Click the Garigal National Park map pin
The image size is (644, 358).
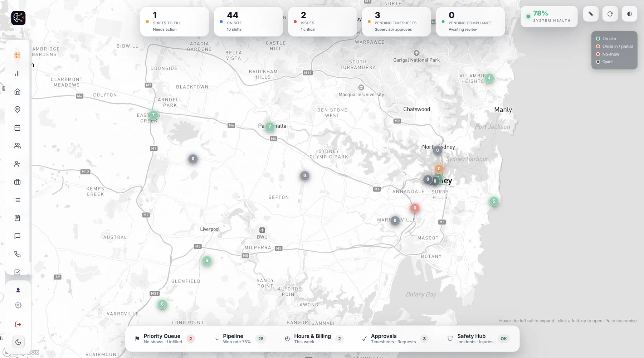[416, 53]
